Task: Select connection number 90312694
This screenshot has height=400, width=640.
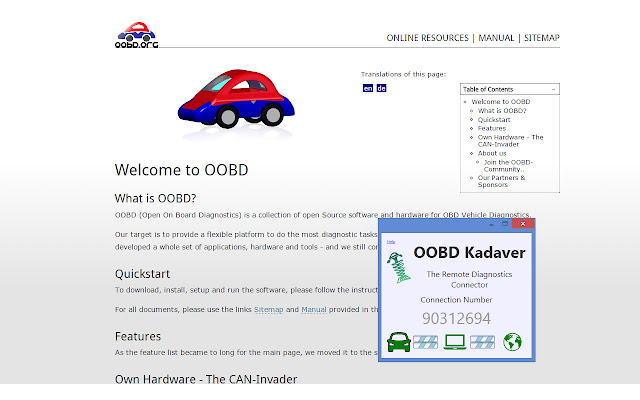Action: tap(456, 319)
